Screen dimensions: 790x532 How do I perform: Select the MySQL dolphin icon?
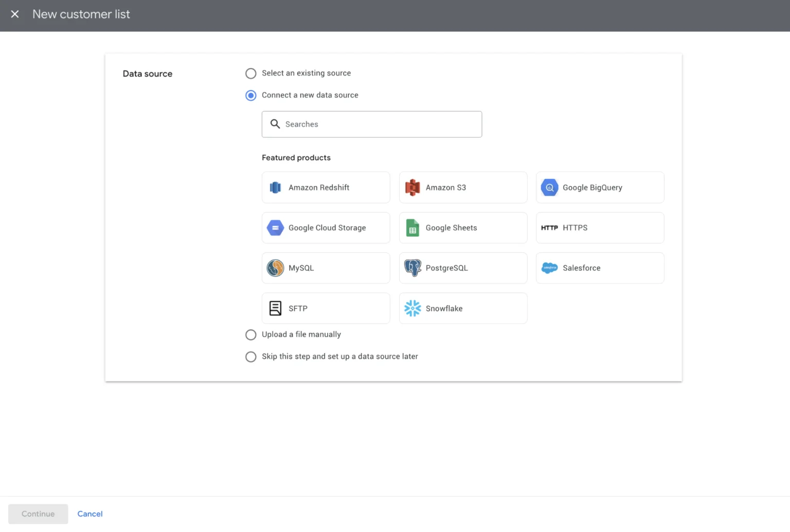pyautogui.click(x=275, y=268)
